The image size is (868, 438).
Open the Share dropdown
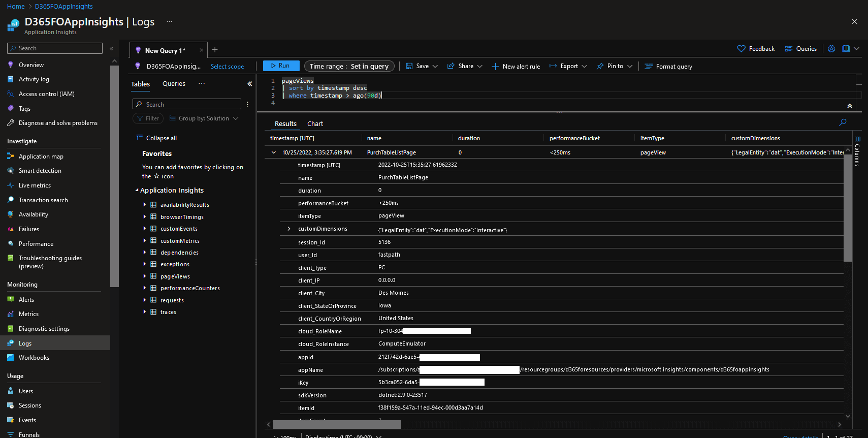(465, 66)
